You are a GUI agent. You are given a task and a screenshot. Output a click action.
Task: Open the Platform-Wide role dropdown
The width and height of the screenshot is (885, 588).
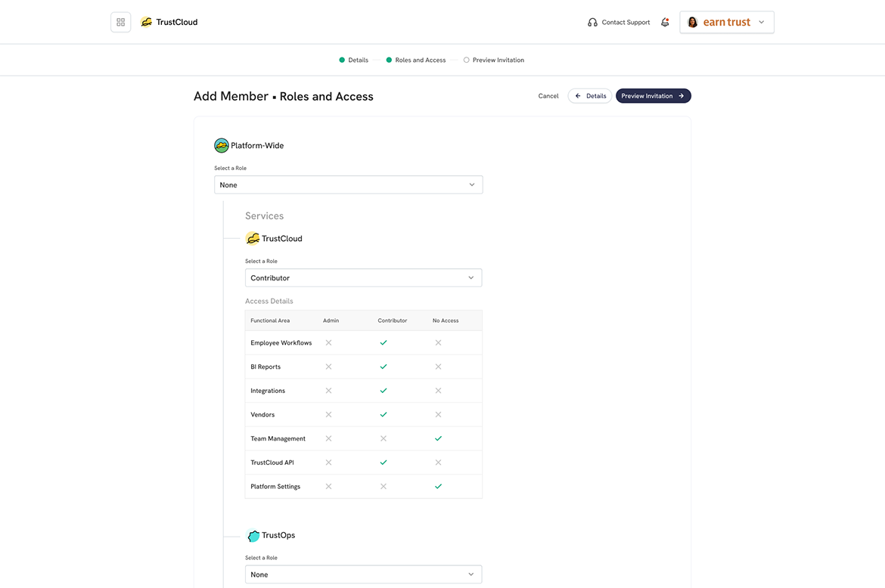pos(348,185)
